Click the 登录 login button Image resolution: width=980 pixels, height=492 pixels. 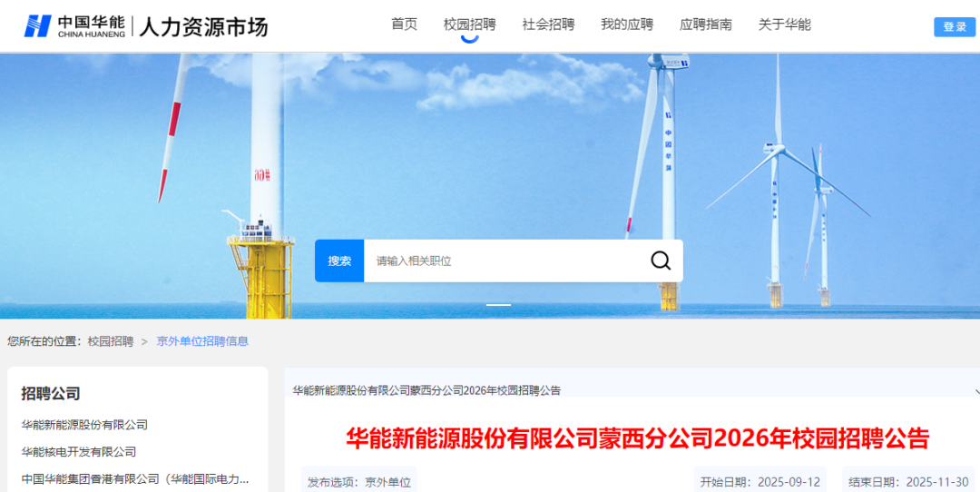click(955, 27)
